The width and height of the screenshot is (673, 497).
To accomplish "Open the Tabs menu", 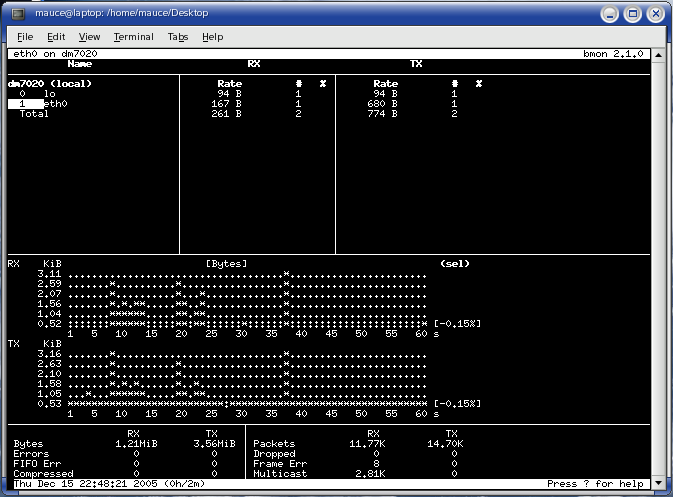I will pyautogui.click(x=178, y=37).
